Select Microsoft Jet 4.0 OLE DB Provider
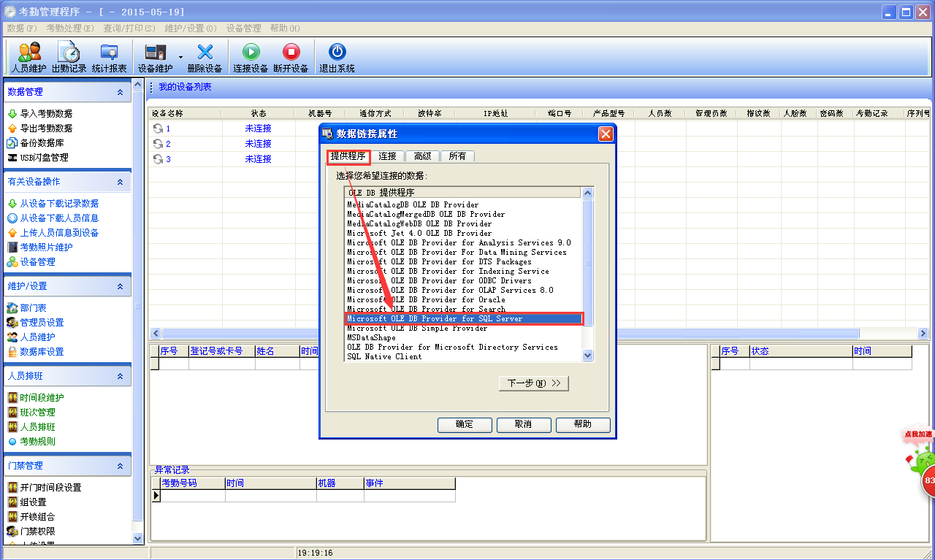This screenshot has height=560, width=935. [x=419, y=234]
